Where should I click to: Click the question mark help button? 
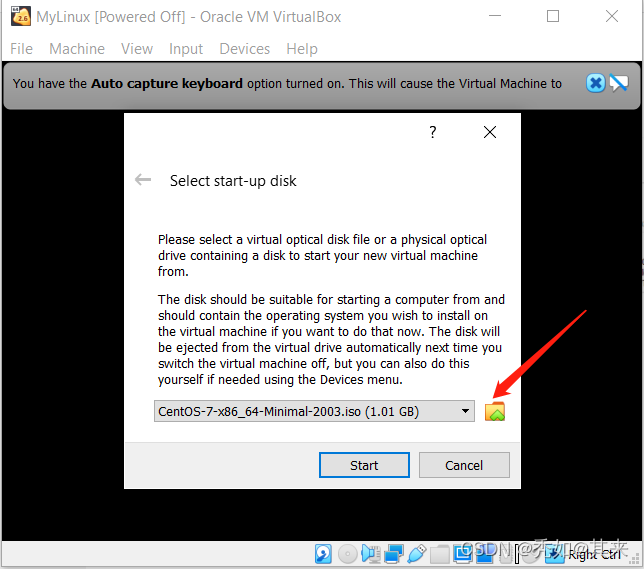[x=432, y=132]
